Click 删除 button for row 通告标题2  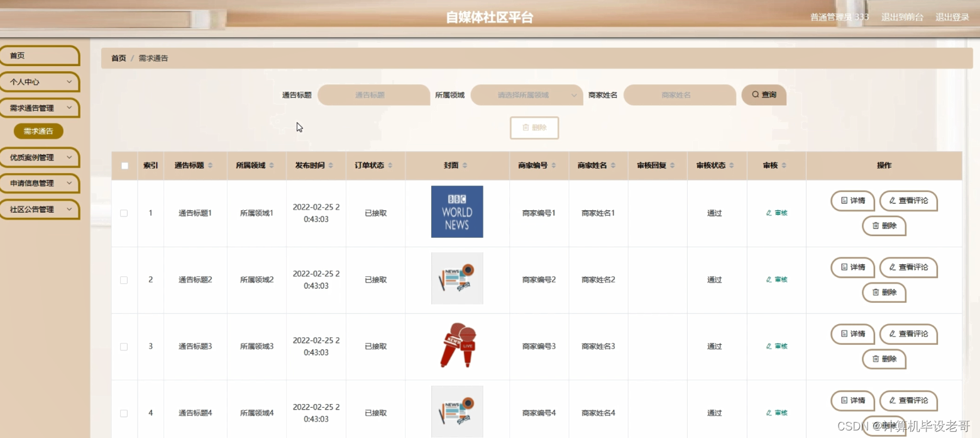click(x=884, y=293)
